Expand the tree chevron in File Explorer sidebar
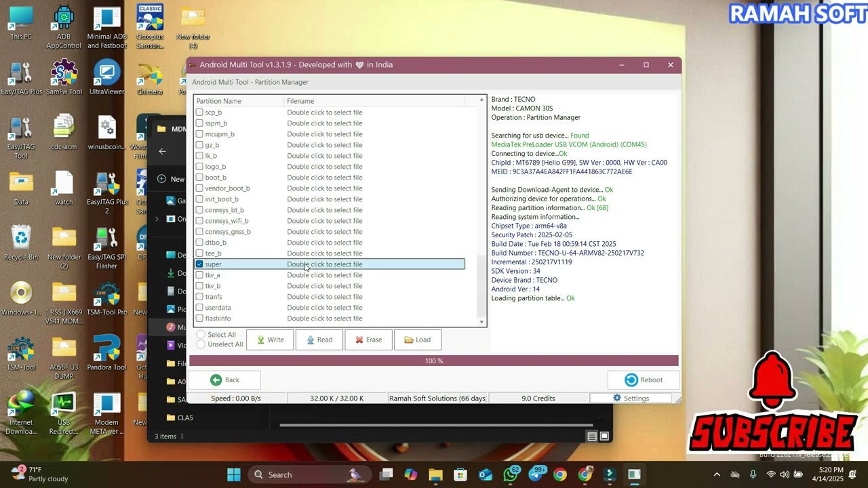 (x=157, y=219)
